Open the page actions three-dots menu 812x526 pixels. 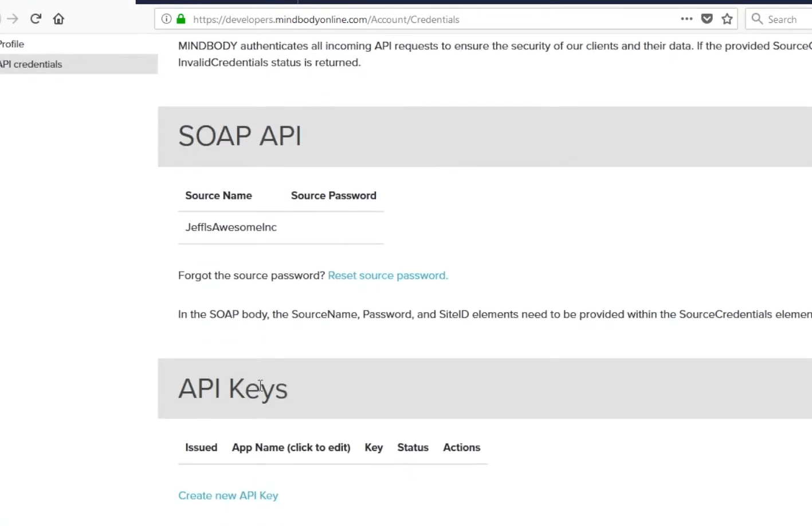pyautogui.click(x=687, y=19)
